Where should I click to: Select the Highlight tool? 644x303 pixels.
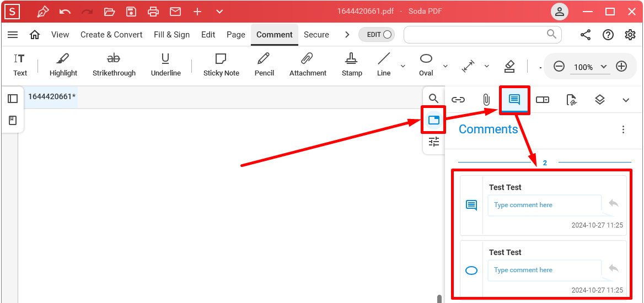point(63,65)
